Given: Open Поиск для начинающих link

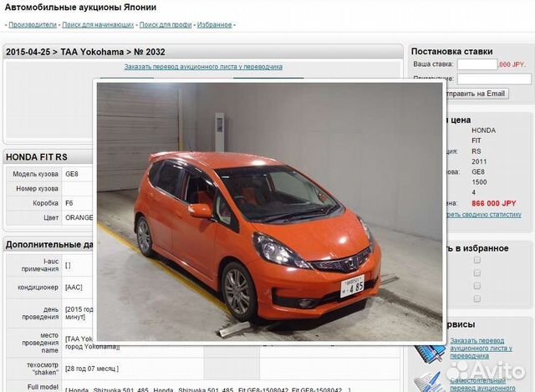Looking at the screenshot, I should 98,25.
